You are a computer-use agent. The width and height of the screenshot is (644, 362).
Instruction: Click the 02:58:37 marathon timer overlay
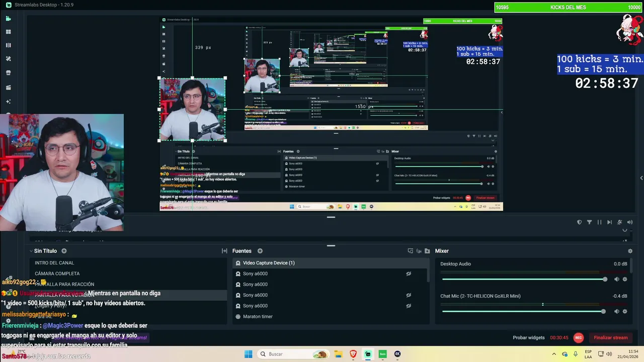(607, 83)
